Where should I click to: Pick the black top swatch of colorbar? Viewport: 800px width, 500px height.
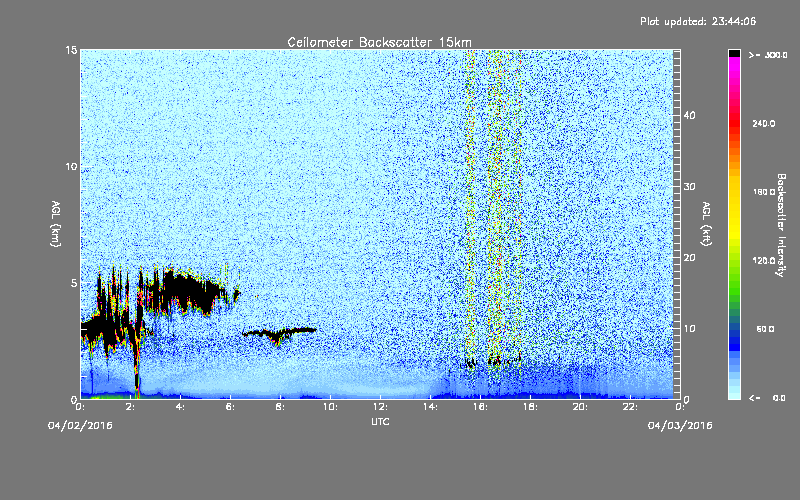tap(734, 53)
